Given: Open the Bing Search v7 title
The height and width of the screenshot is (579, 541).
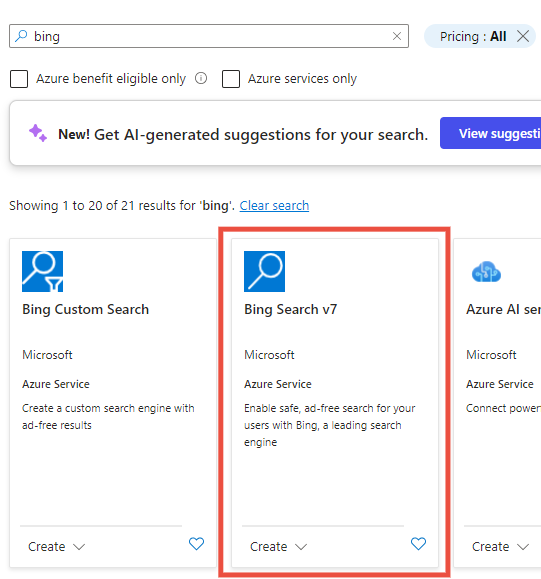Looking at the screenshot, I should (x=291, y=309).
